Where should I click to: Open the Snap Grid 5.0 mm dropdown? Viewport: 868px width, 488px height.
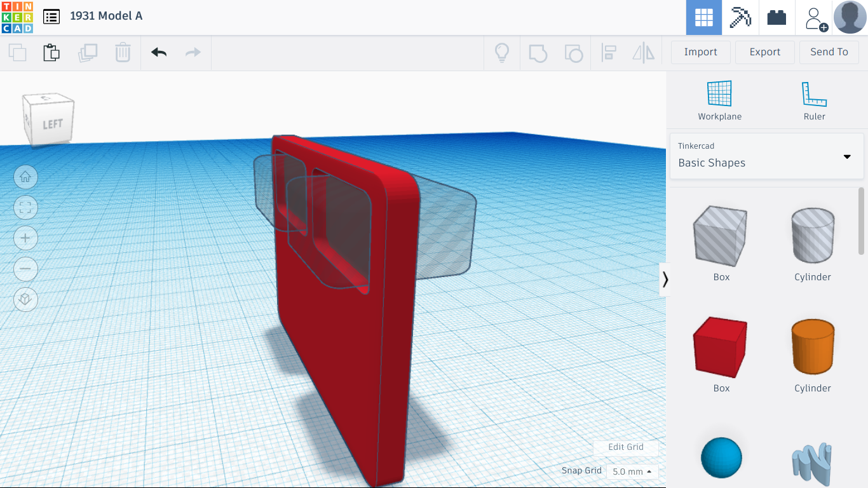click(x=632, y=471)
